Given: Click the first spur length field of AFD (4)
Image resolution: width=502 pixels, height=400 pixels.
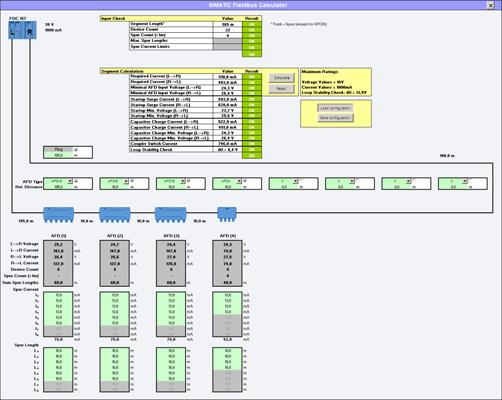Looking at the screenshot, I should click(227, 351).
